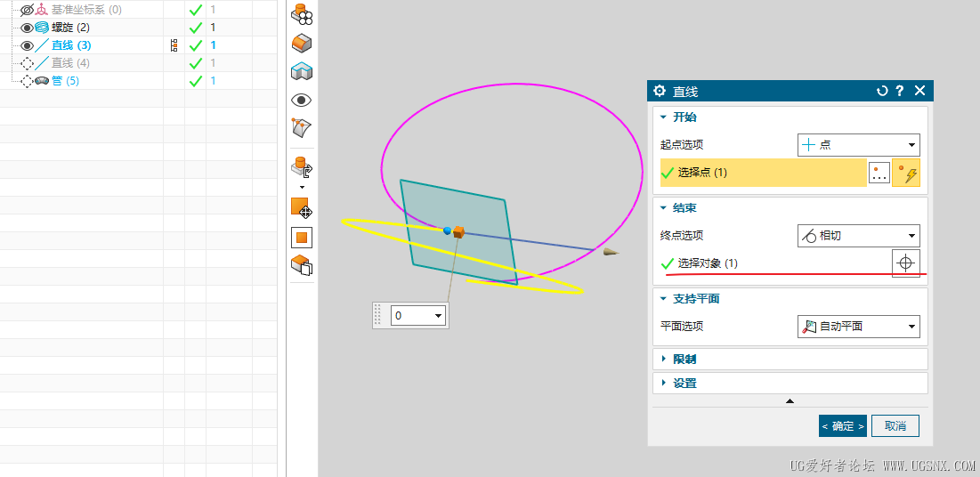This screenshot has width=980, height=477.
Task: Hide the 螺旋 (2) feature
Action: 27,28
